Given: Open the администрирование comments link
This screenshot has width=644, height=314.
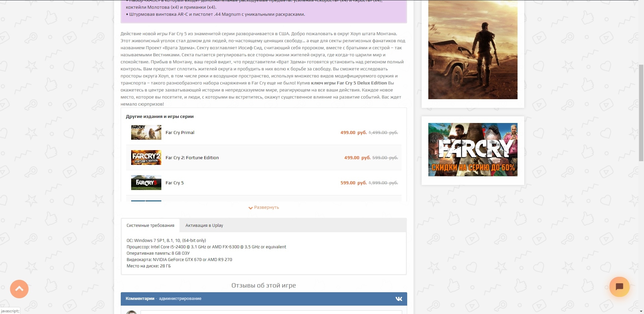Looking at the screenshot, I should (180, 299).
